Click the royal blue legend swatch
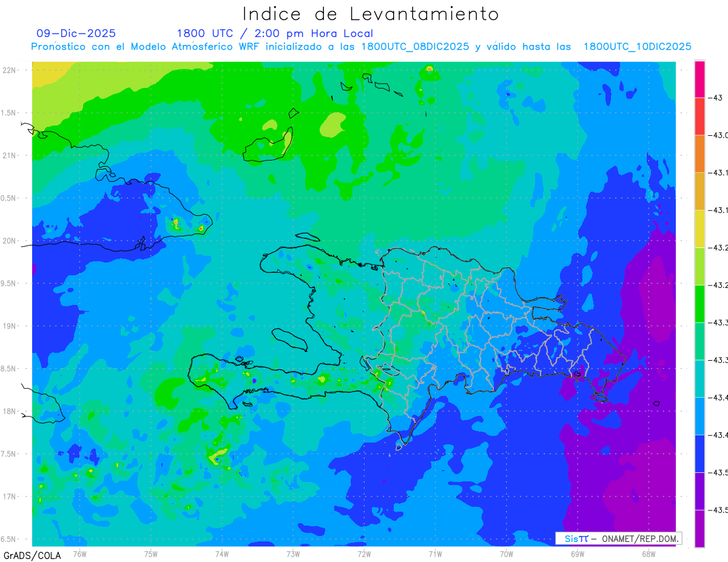The image size is (728, 562). (699, 453)
